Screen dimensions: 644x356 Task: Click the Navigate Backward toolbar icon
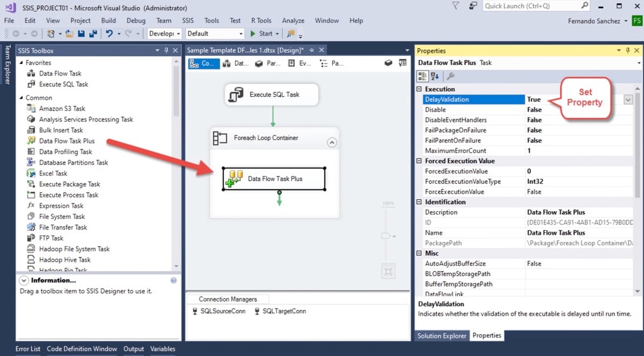[16, 33]
